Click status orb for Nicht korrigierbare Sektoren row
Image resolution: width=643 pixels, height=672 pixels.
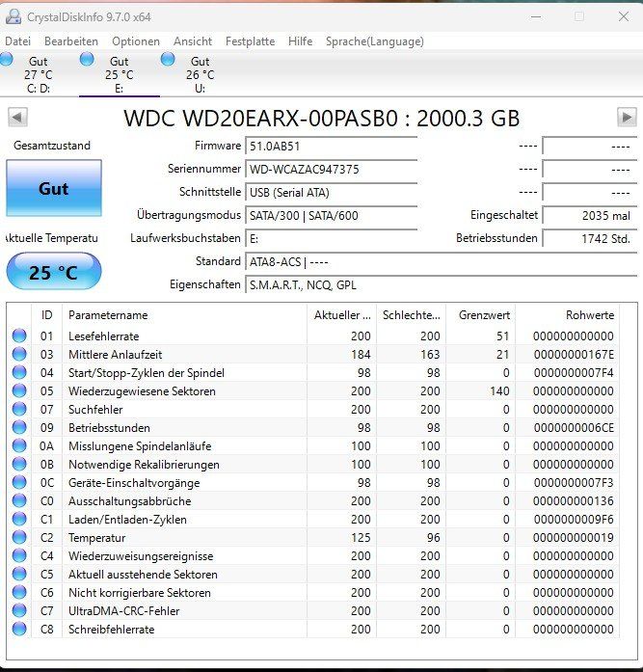point(19,592)
